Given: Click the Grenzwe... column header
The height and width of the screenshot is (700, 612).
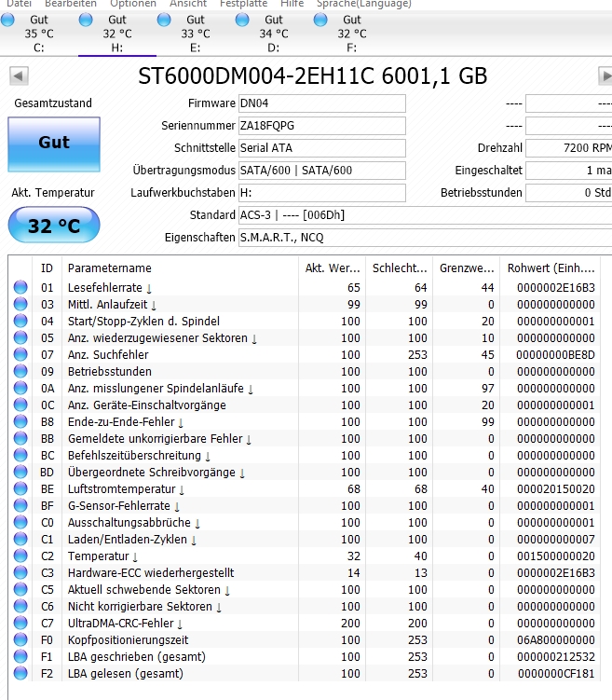Looking at the screenshot, I should click(x=467, y=268).
